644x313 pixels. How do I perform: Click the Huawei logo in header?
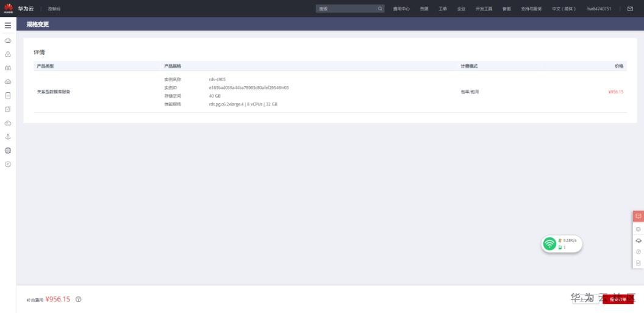[8, 8]
